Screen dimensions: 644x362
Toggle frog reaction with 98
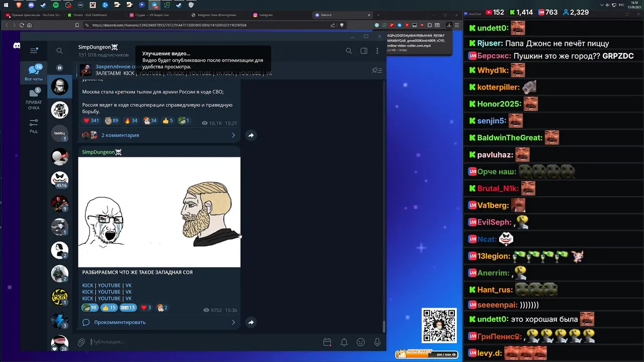point(90,308)
